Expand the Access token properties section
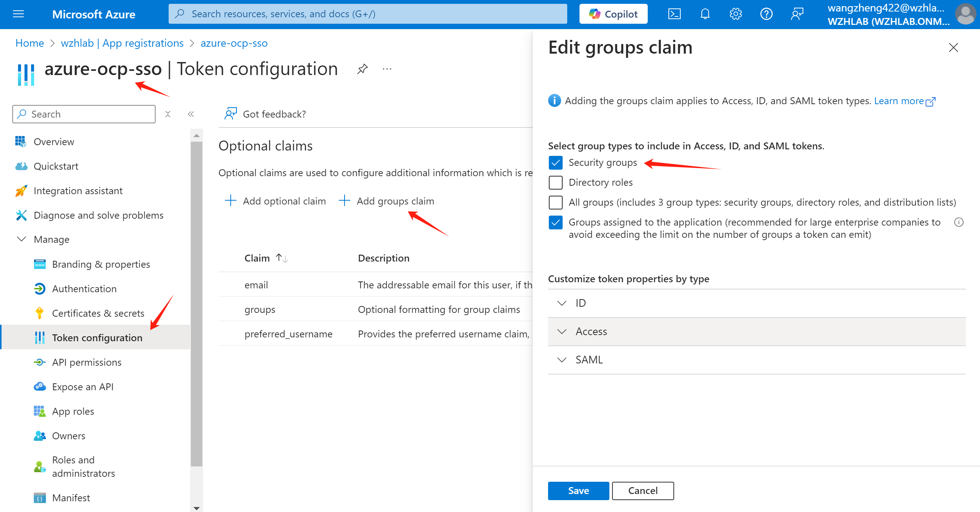Screen dimensions: 980x512 click(x=562, y=332)
